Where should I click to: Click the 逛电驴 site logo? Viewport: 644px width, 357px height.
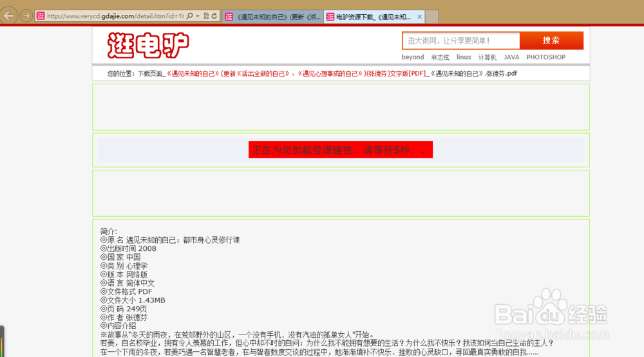coord(148,45)
